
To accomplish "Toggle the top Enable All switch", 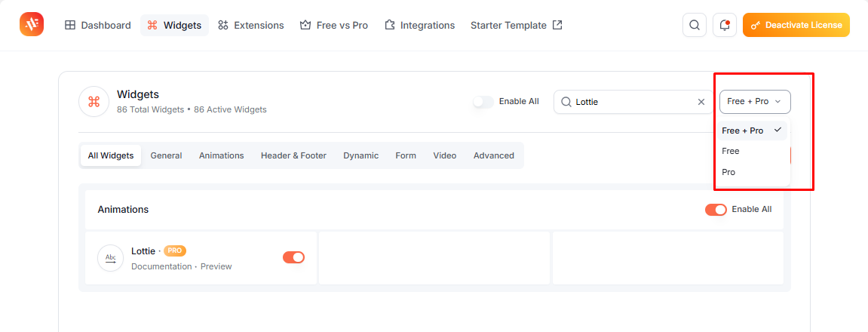I will [483, 102].
